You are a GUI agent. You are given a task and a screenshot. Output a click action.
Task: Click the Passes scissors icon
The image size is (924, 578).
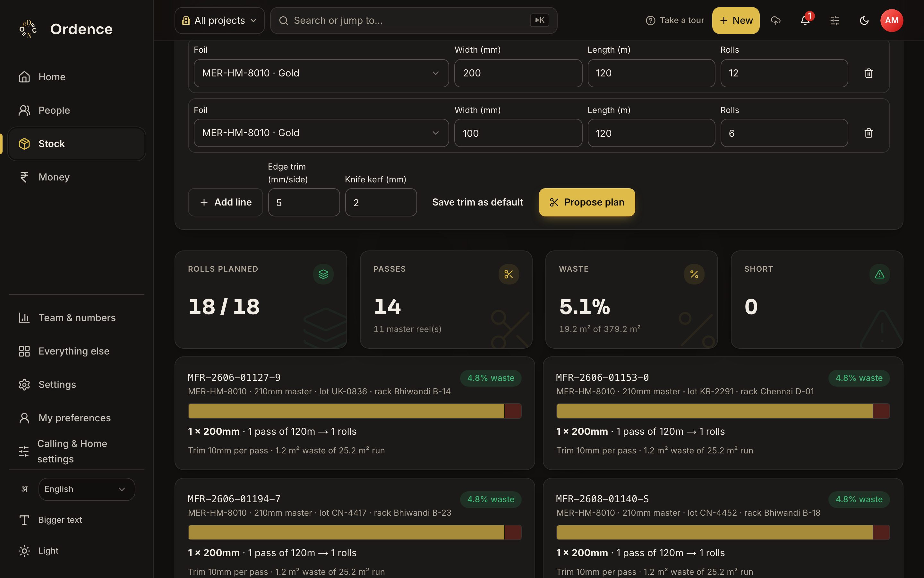pos(509,274)
